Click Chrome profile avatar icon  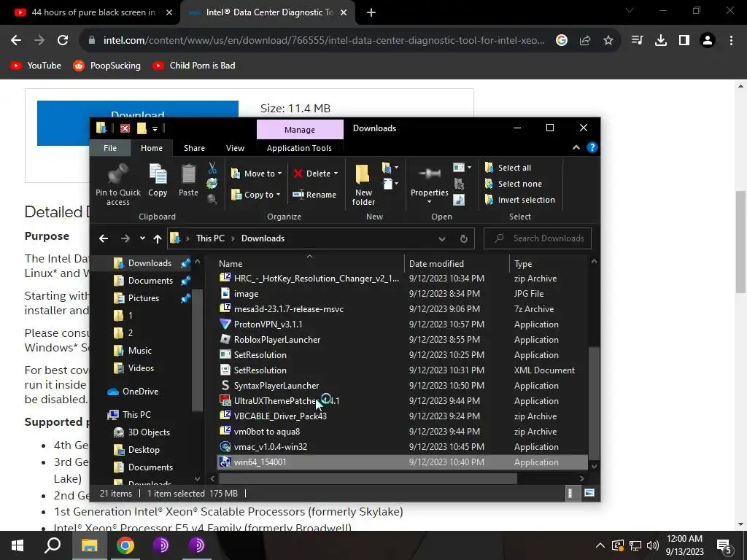click(708, 41)
